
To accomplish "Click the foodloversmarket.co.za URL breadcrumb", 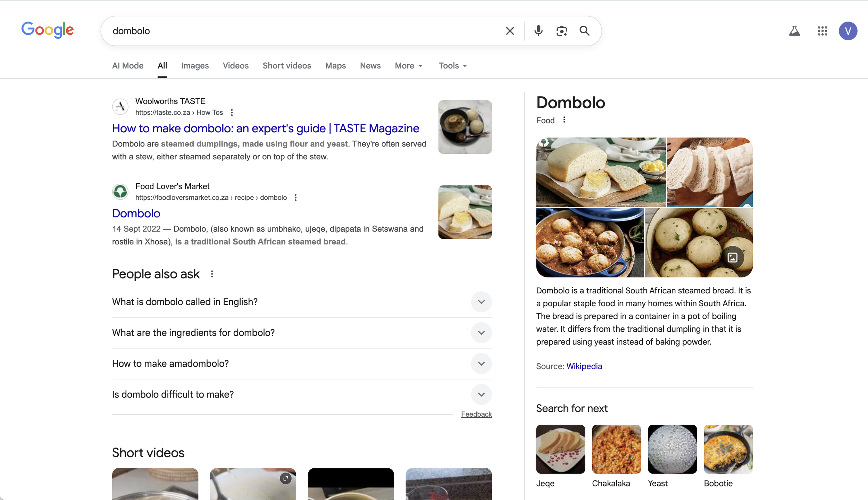I will [x=211, y=198].
